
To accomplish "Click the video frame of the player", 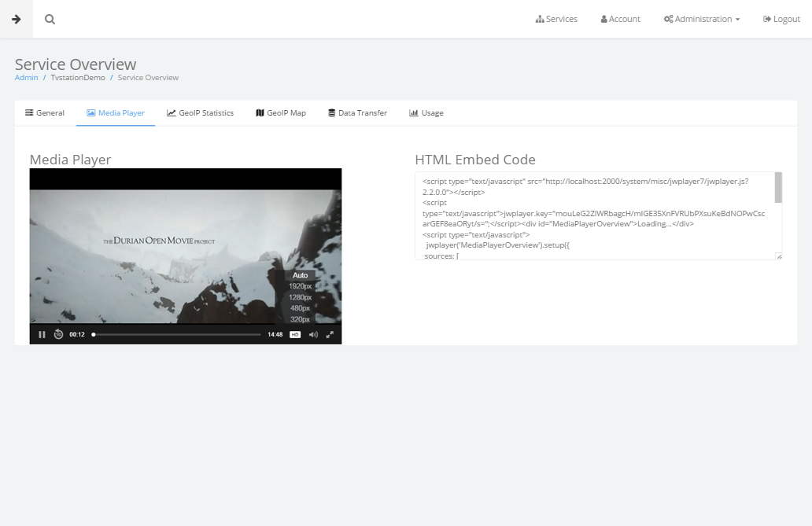I will (x=186, y=256).
